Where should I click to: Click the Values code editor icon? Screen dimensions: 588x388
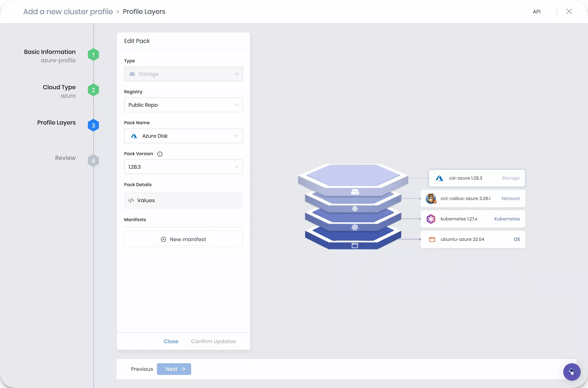tap(131, 200)
